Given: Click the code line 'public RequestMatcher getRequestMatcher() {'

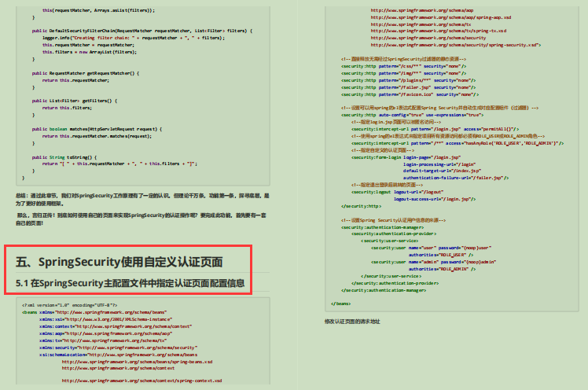Looking at the screenshot, I should (x=86, y=73).
